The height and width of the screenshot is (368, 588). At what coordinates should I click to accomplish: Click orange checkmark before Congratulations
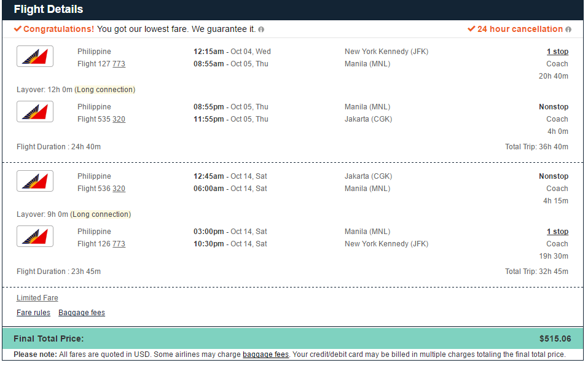coord(18,29)
